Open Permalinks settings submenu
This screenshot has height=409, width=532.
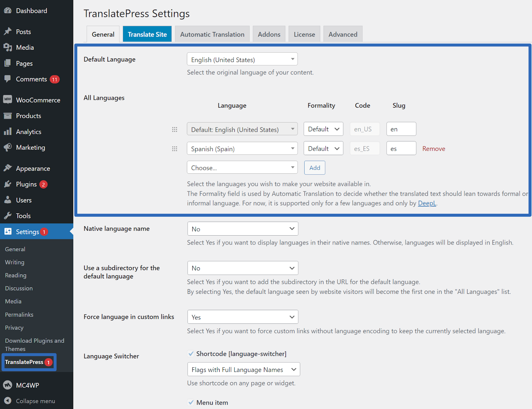click(x=19, y=314)
